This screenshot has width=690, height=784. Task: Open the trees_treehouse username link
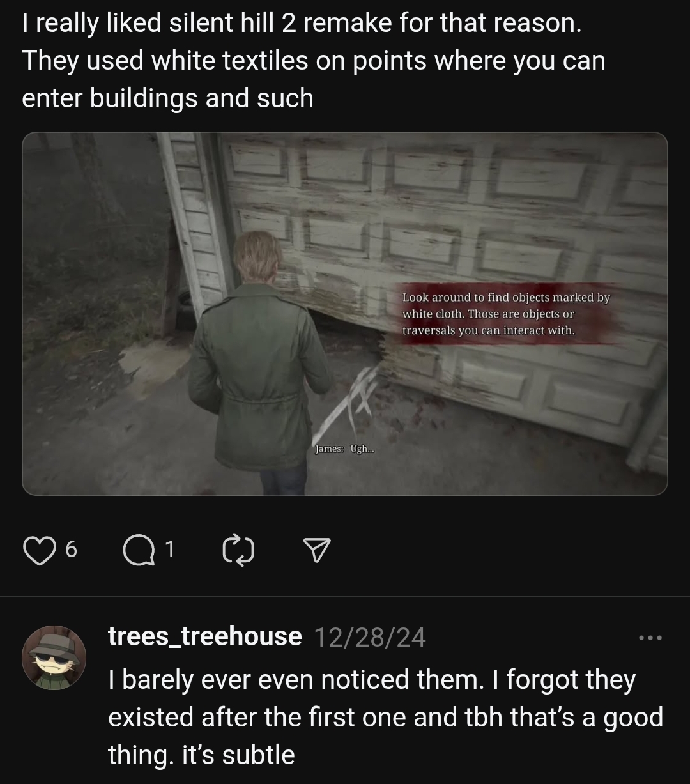pos(205,636)
